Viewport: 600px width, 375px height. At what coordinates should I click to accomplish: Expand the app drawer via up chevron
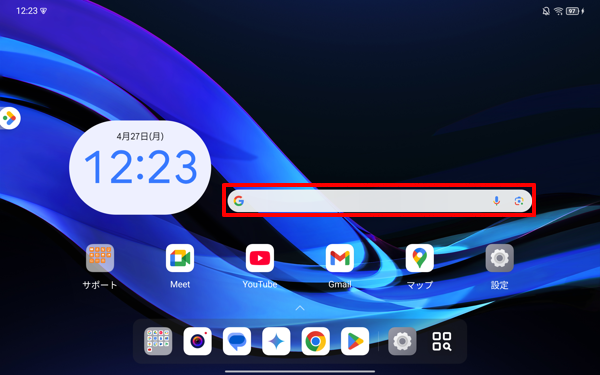coord(300,308)
